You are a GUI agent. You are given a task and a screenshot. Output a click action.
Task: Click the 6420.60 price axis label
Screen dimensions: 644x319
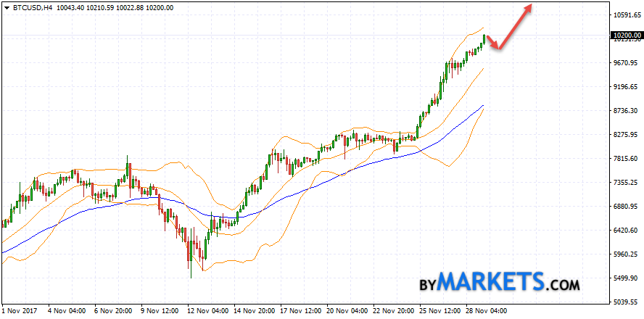[624, 231]
